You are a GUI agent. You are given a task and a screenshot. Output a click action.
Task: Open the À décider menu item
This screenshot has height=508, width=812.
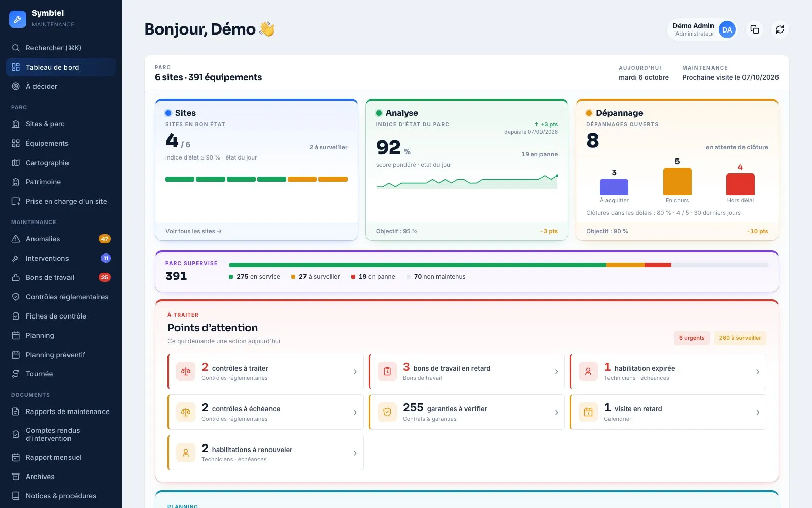(61, 86)
